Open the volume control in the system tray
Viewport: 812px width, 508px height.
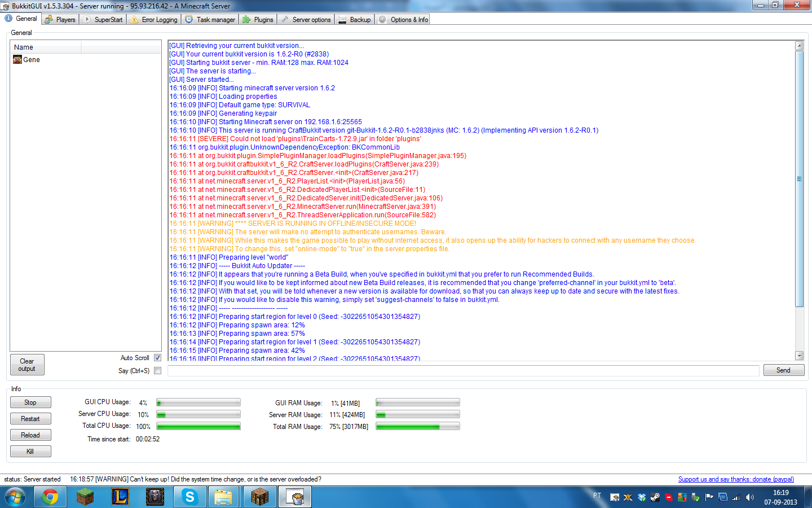(751, 497)
